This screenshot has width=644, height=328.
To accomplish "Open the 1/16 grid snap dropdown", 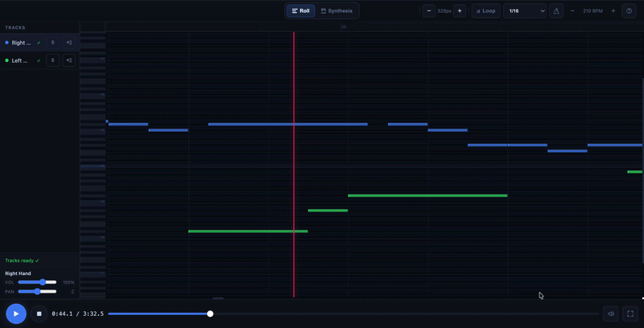I will (525, 11).
